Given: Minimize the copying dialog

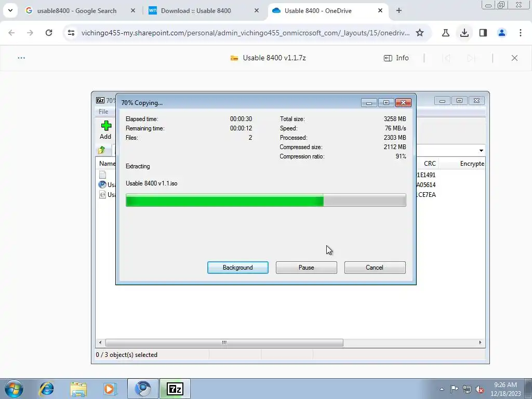Looking at the screenshot, I should (369, 102).
